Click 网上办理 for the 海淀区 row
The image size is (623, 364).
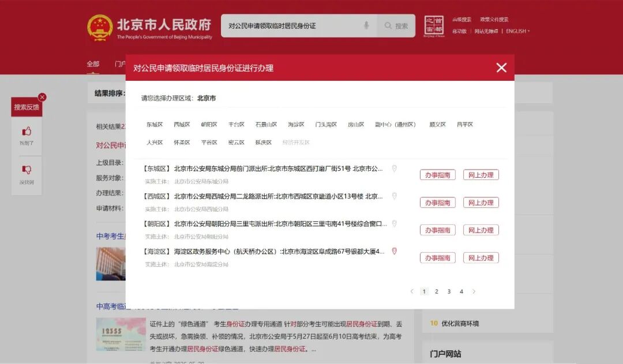[x=481, y=258]
